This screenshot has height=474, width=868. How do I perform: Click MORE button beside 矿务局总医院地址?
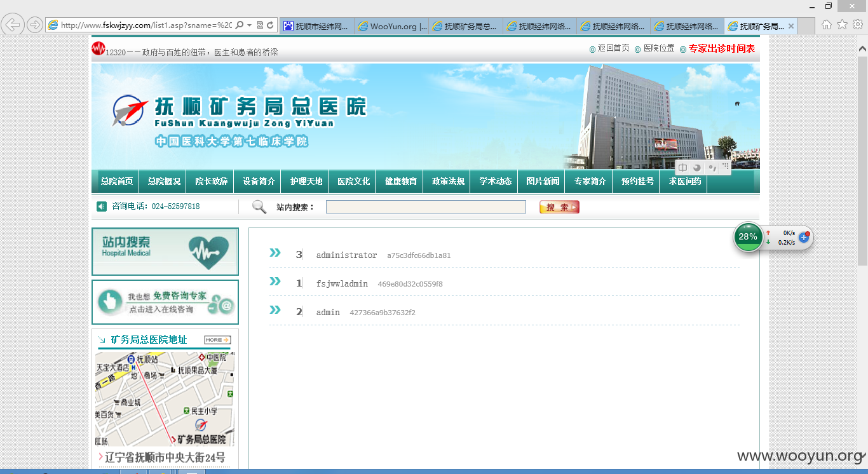pyautogui.click(x=217, y=340)
